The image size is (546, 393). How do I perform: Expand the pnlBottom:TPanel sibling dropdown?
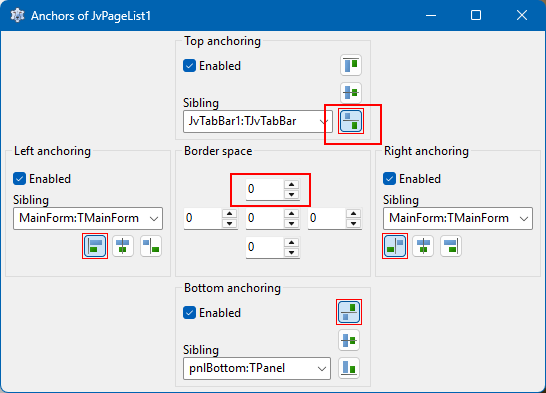257,368
